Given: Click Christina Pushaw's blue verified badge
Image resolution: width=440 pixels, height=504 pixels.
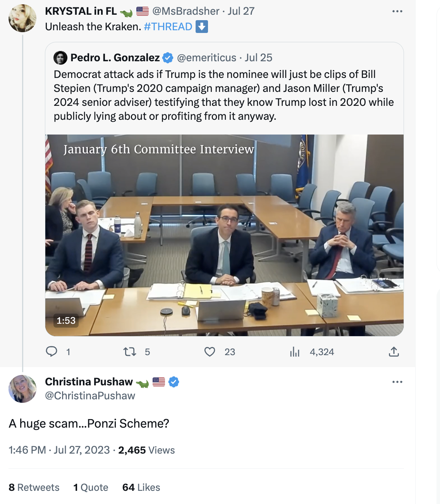Looking at the screenshot, I should point(174,382).
